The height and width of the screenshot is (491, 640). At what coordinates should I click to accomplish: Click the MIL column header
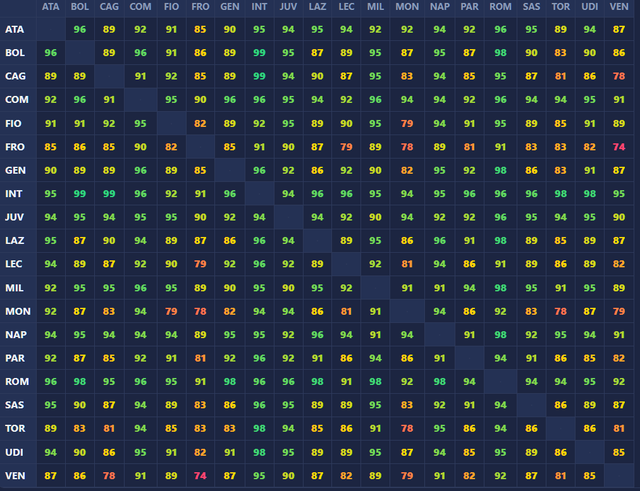[x=375, y=7]
